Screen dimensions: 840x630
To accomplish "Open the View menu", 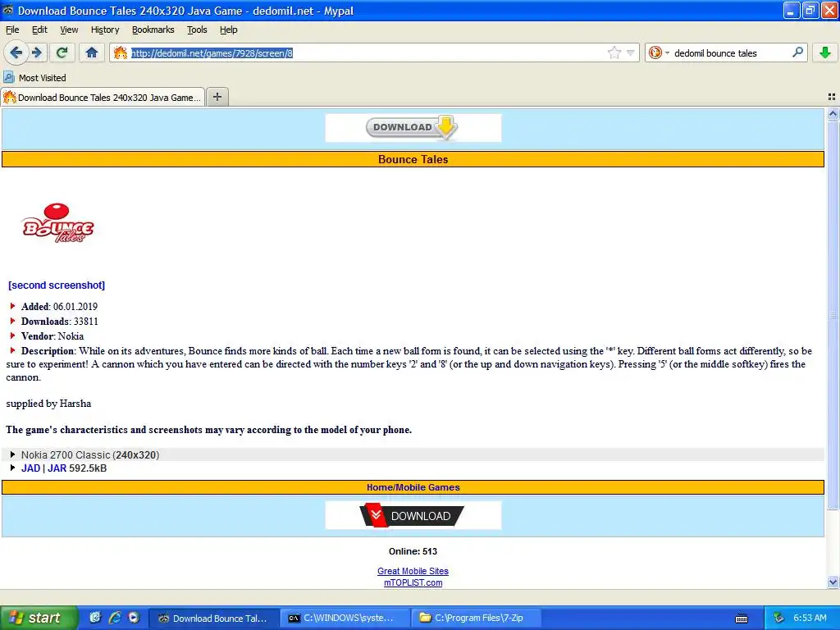I will click(69, 30).
